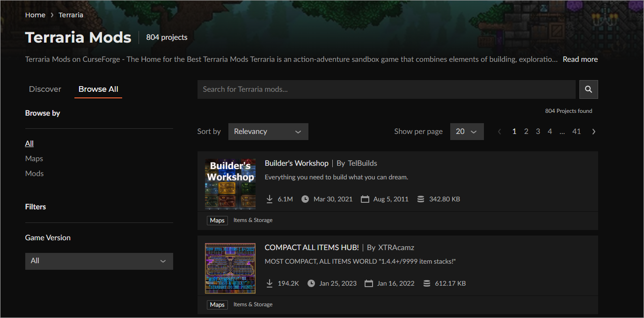Click Jan 16, 2022 created date
Viewport: 644px width, 318px height.
pos(396,283)
